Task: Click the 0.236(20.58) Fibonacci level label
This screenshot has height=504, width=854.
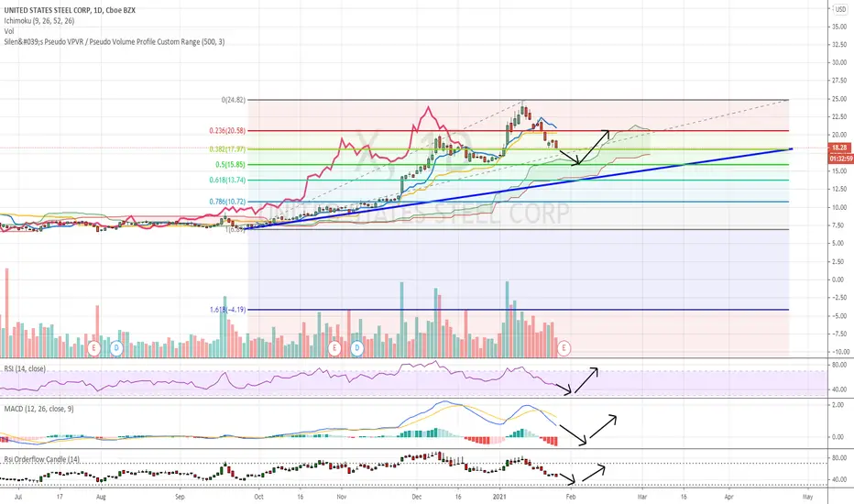Action: 227,131
